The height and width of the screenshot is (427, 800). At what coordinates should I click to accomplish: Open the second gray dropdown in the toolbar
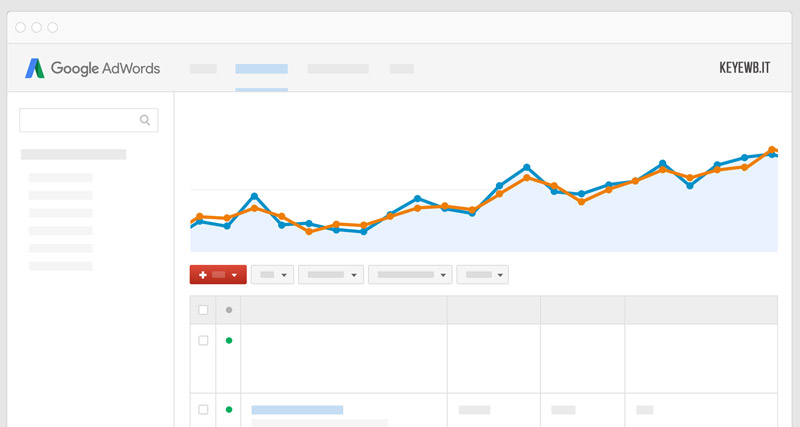point(331,274)
